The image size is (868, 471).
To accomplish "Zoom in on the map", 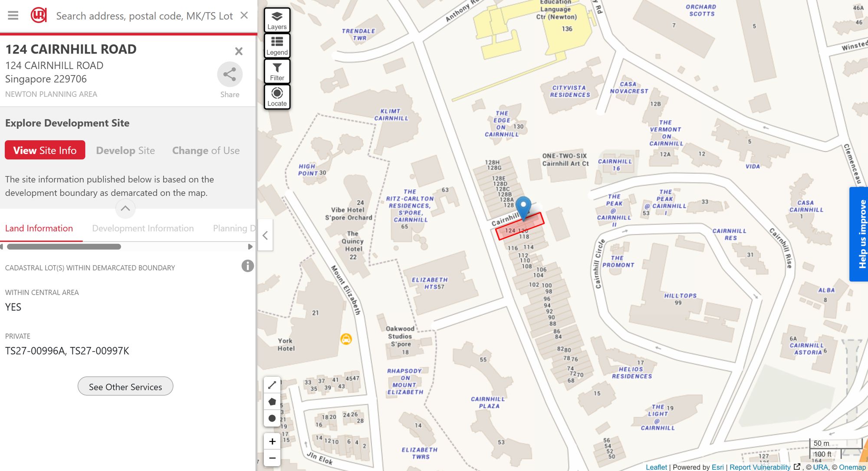I will (272, 441).
